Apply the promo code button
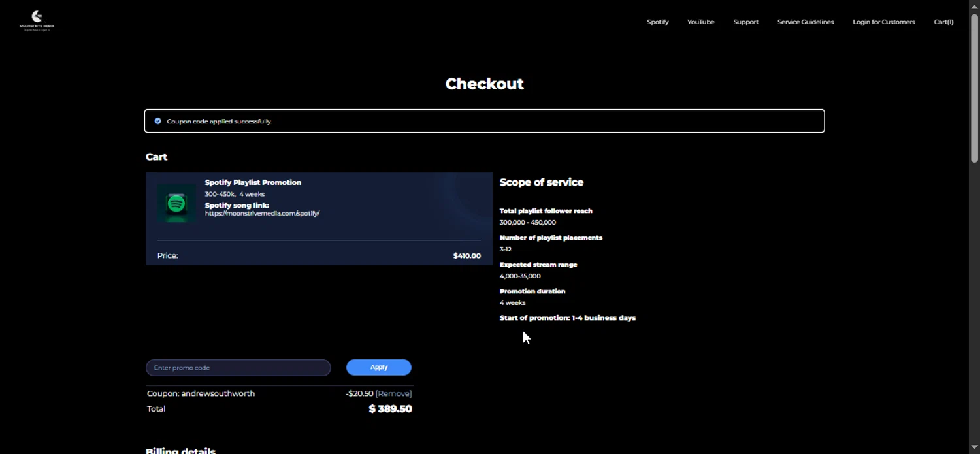Viewport: 980px width, 454px height. tap(379, 367)
